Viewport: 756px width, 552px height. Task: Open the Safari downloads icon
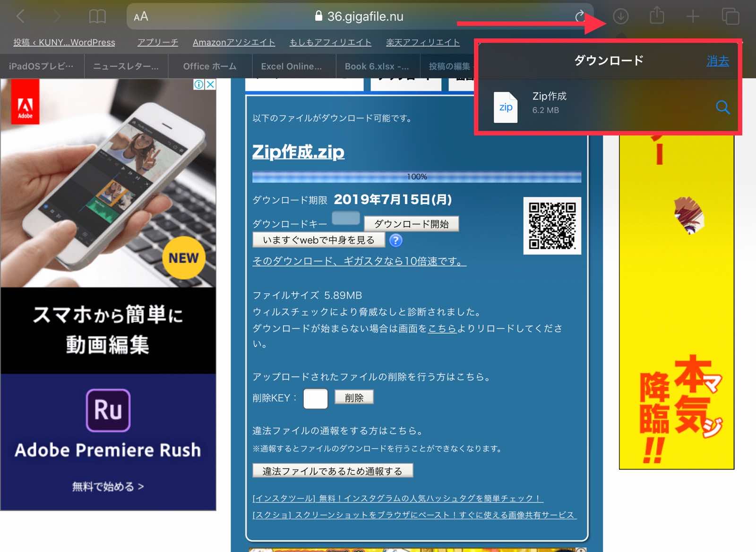(x=620, y=17)
